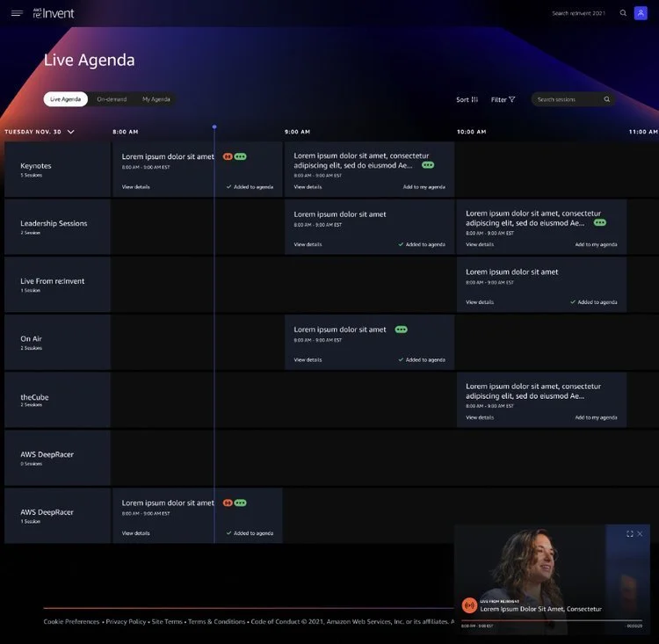Click the video player progress bar
Screen dimensions: 659x644
(x=552, y=620)
